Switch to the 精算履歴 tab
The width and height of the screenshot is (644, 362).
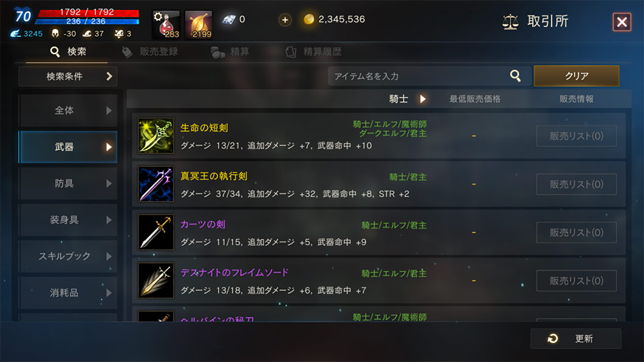click(313, 52)
